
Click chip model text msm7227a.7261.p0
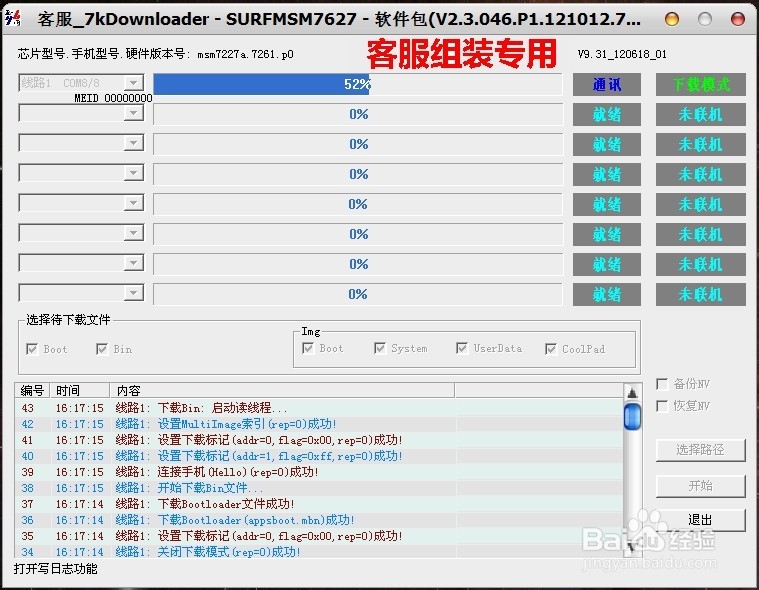click(x=245, y=54)
